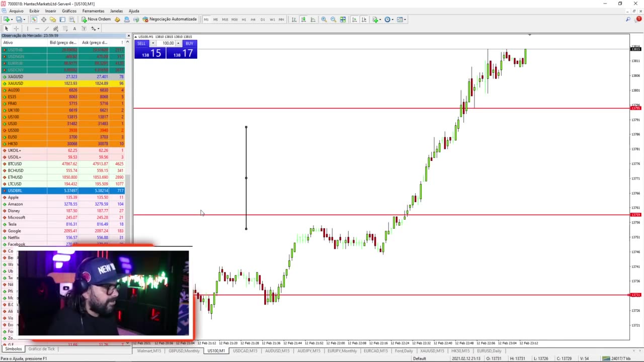
Task: Open the Arquivo menu
Action: [x=16, y=11]
